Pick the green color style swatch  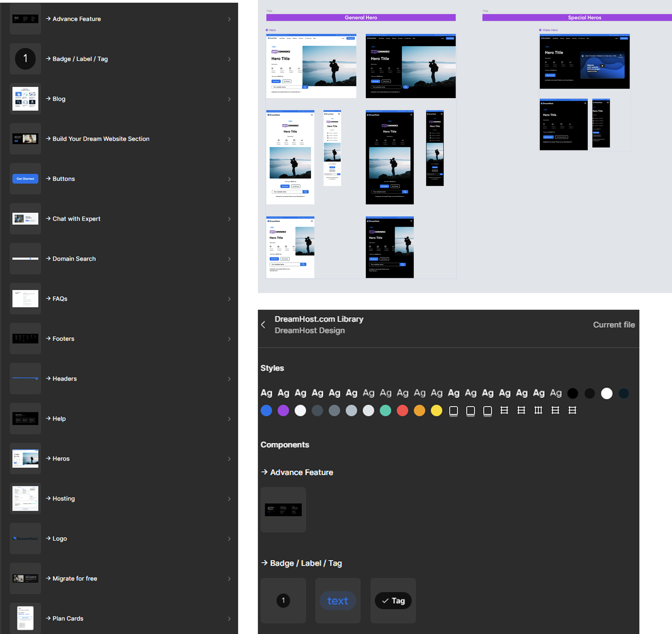(x=385, y=411)
